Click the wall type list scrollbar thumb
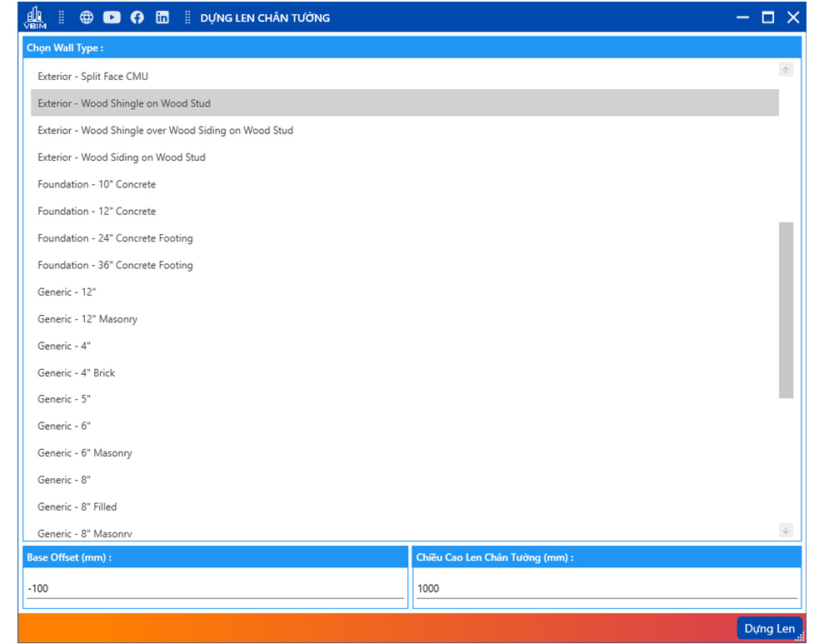 786,310
